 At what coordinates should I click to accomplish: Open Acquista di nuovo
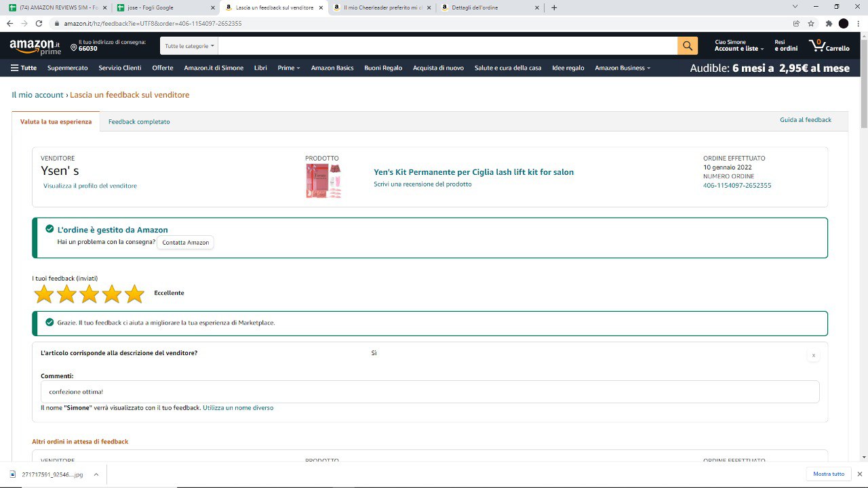click(438, 68)
